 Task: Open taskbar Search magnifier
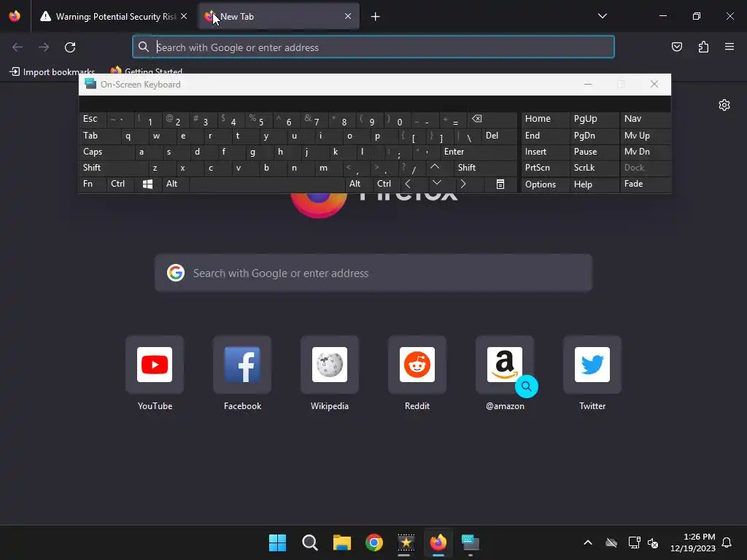[309, 542]
